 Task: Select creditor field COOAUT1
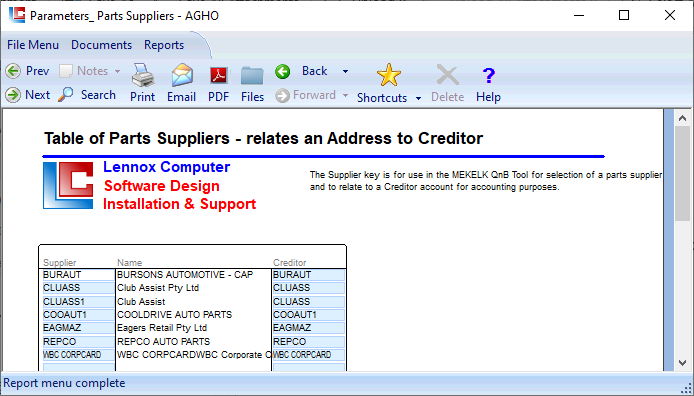click(x=308, y=315)
